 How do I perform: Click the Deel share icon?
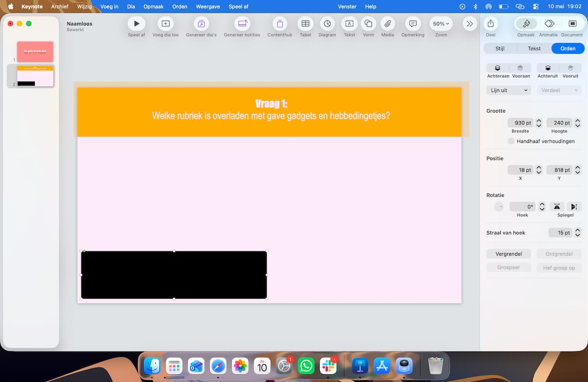pos(490,24)
